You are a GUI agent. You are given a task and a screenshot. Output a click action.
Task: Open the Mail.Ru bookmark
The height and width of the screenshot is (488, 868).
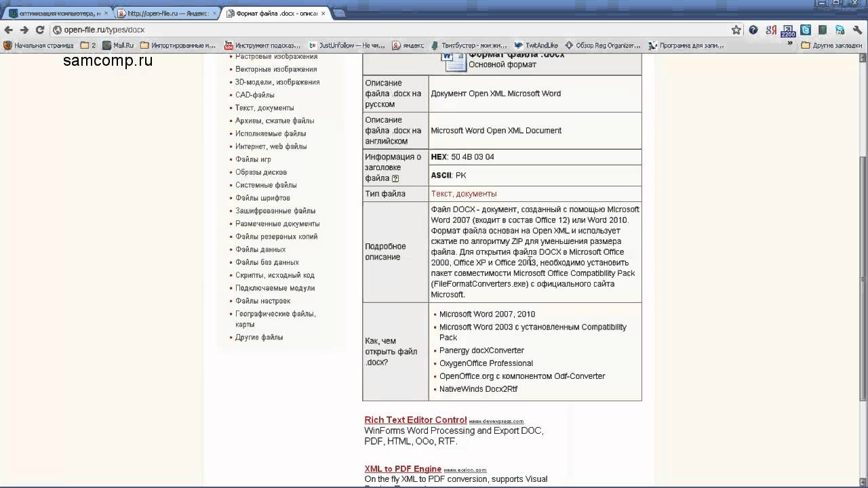[118, 45]
